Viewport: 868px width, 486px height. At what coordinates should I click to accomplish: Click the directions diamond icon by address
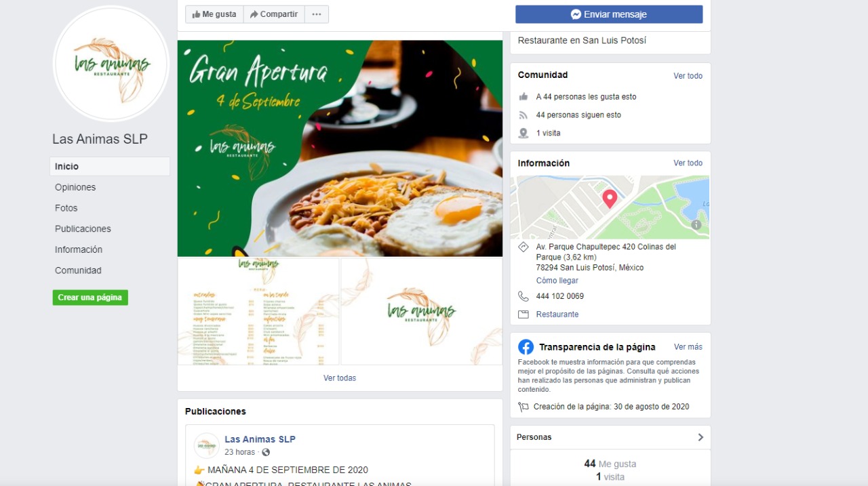[524, 247]
